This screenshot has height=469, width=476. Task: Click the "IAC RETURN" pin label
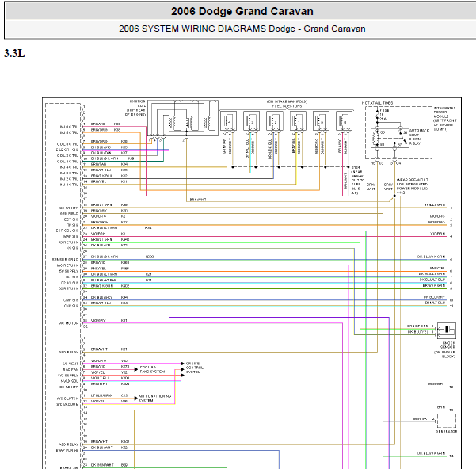point(67,265)
